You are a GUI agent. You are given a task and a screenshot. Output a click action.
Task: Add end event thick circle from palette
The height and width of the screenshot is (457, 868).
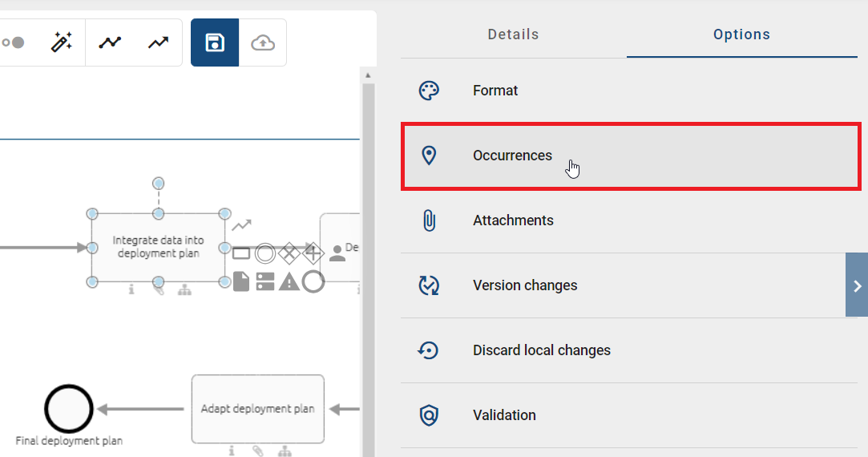click(x=313, y=281)
